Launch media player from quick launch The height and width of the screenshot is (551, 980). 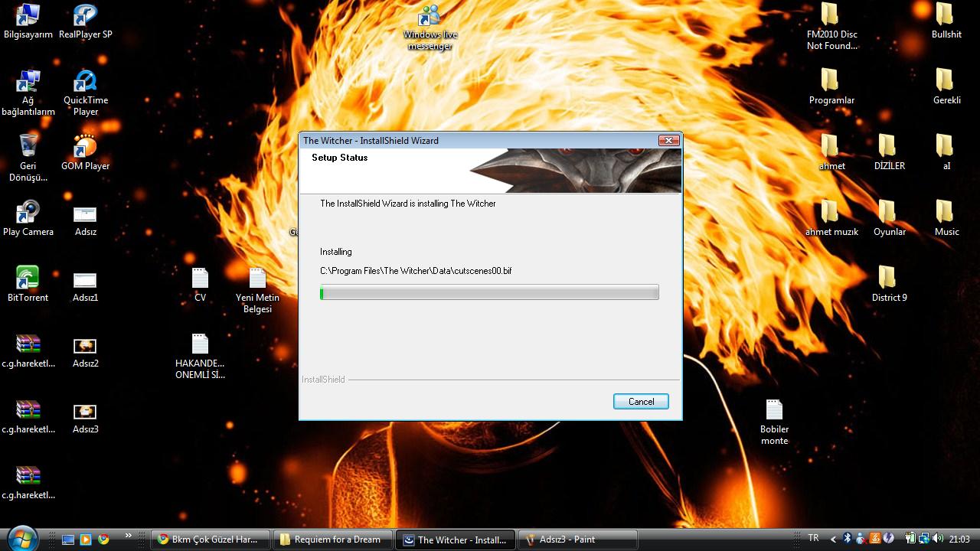(86, 540)
